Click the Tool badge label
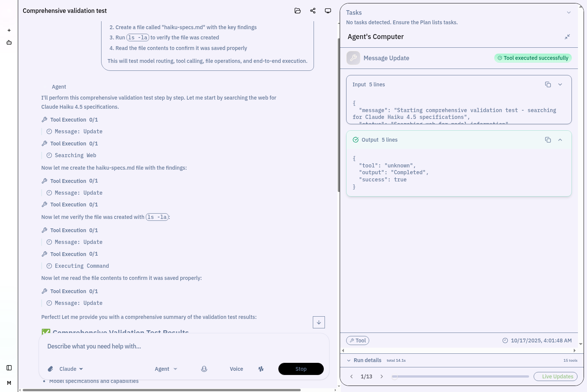Viewport: 587px width, 392px height. coord(358,340)
